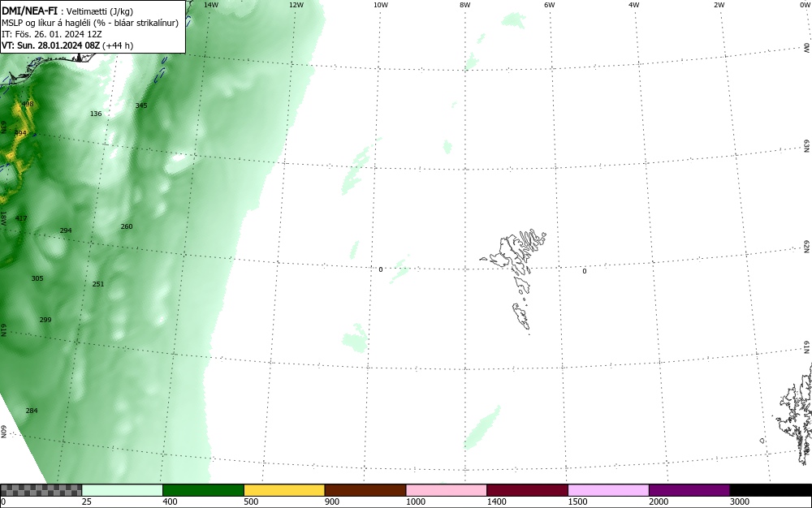Click the lavender 1500–2000 legend swatch
Image resolution: width=812 pixels, height=508 pixels.
click(608, 490)
